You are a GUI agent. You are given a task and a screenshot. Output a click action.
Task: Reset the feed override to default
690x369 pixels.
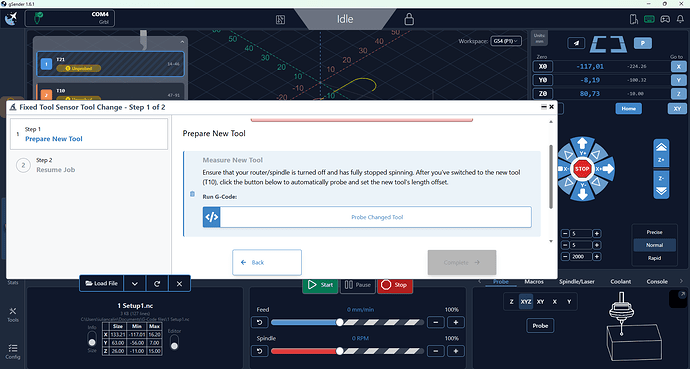point(260,322)
